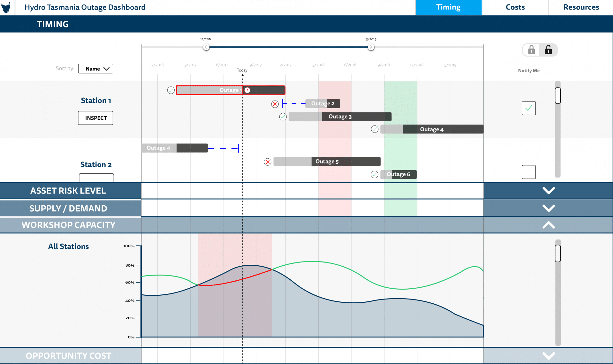Click the INSPECT button for Station 1
Viewport: 613px width, 364px height.
click(95, 118)
